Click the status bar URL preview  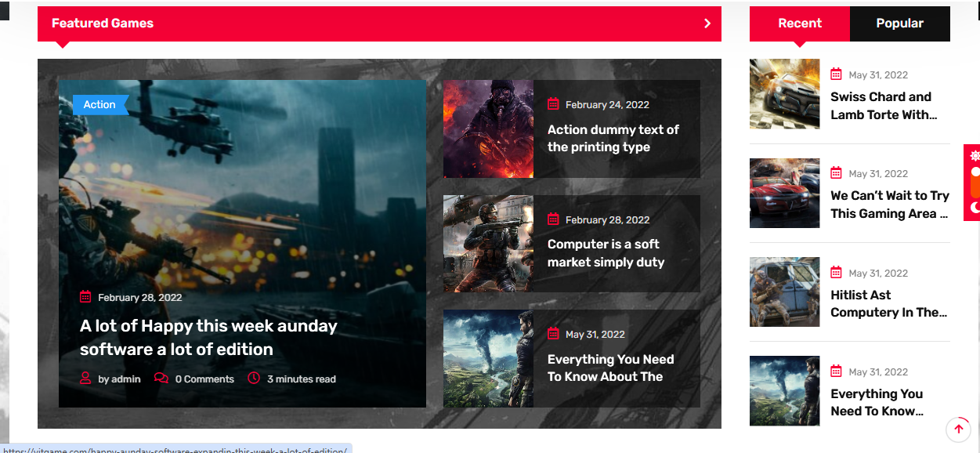tap(175, 449)
